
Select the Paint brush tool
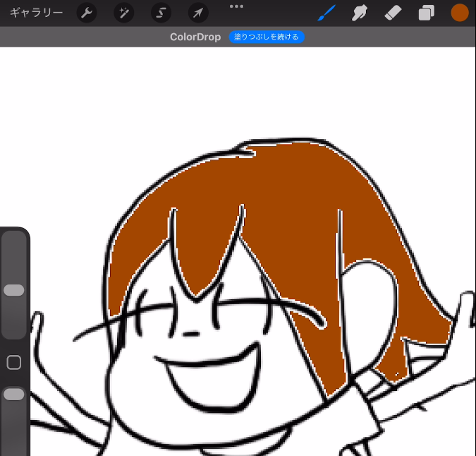325,13
